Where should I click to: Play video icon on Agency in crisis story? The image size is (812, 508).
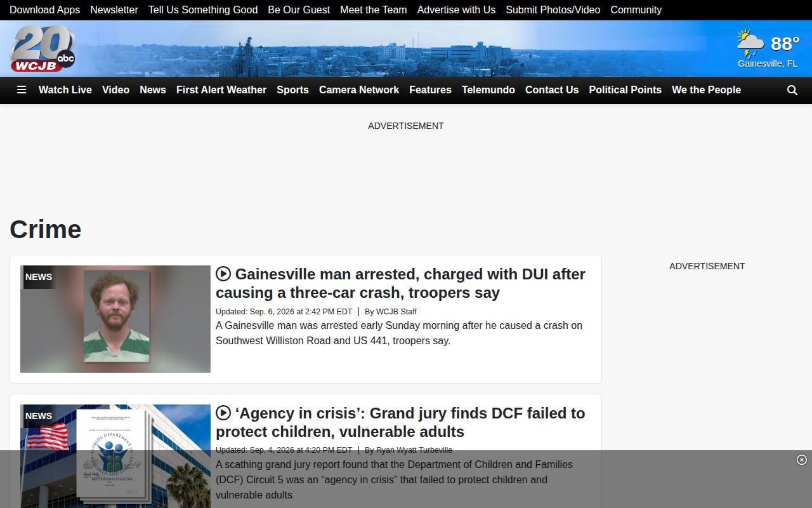coord(223,413)
